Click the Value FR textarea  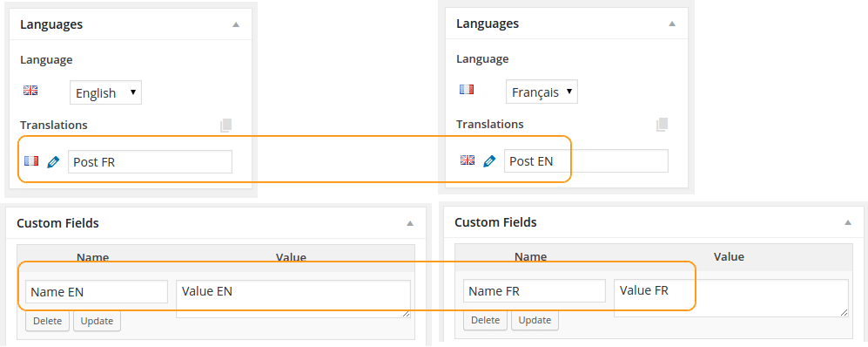pos(731,297)
